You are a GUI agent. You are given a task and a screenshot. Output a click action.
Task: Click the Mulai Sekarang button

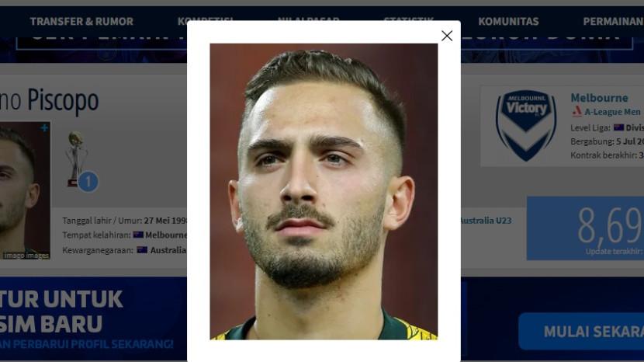pos(581,331)
